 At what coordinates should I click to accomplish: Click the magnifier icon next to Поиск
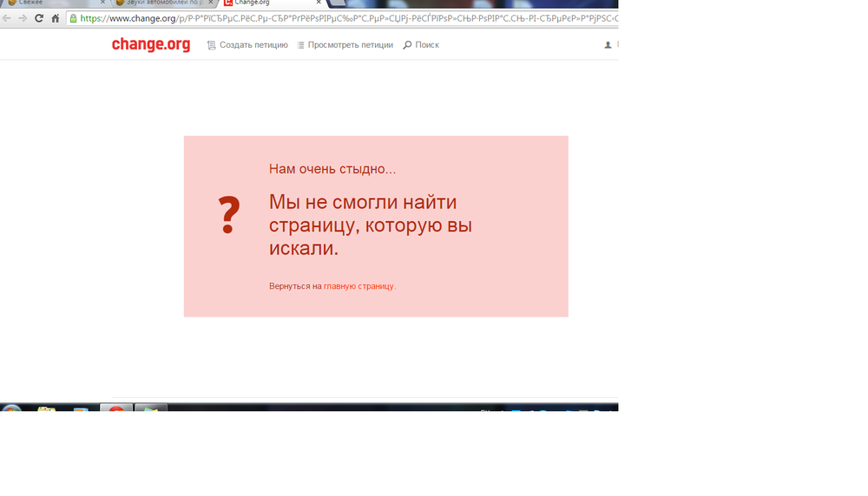[407, 45]
